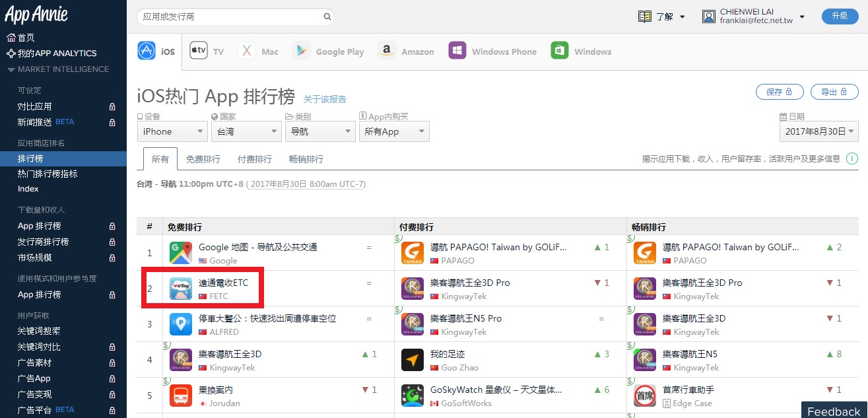Image resolution: width=868 pixels, height=418 pixels.
Task: Open the Windows Phone platform section
Action: click(x=457, y=50)
